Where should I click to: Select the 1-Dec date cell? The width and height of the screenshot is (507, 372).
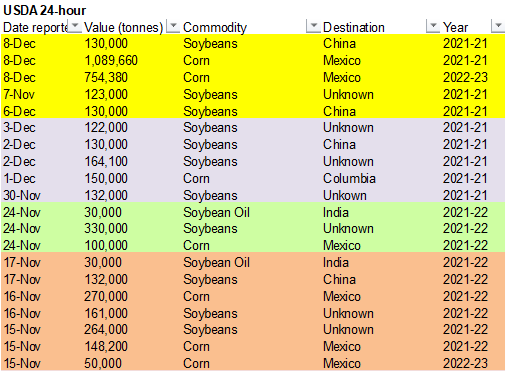coord(19,178)
